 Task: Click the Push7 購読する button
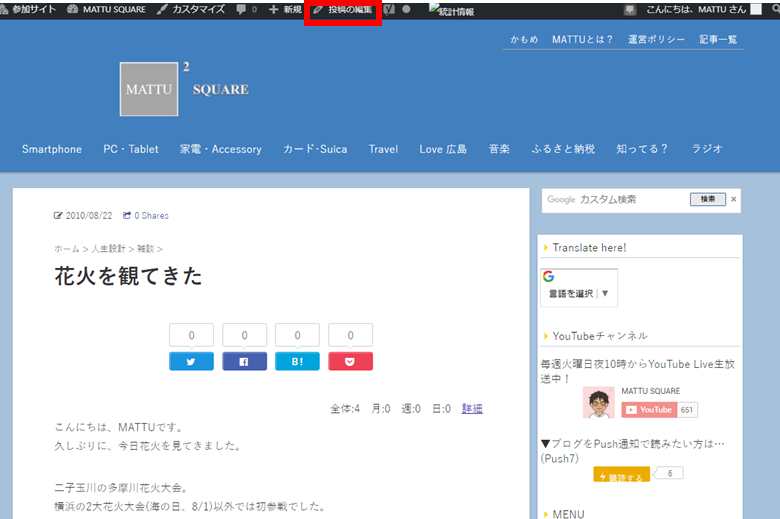pyautogui.click(x=621, y=474)
